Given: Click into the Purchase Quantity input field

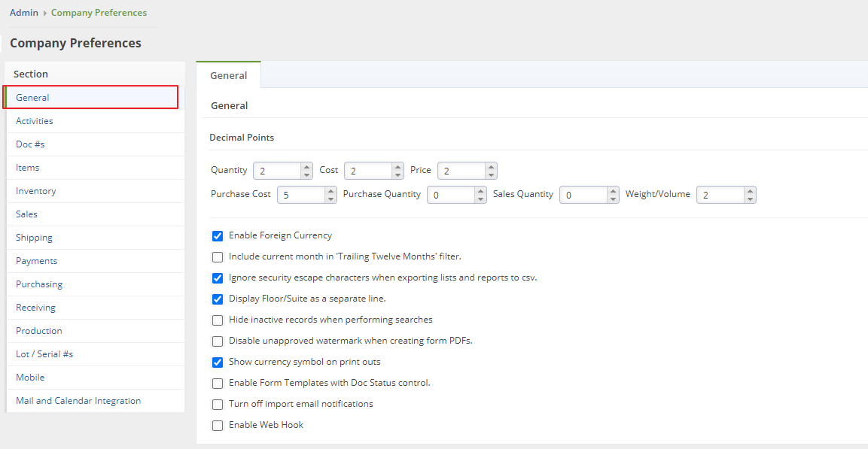Looking at the screenshot, I should 451,195.
